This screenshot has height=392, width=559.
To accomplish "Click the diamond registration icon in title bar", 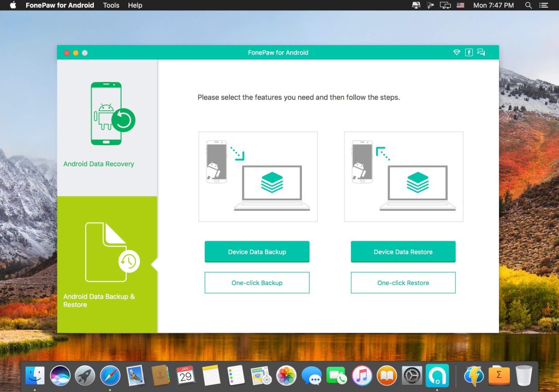I will click(x=457, y=52).
